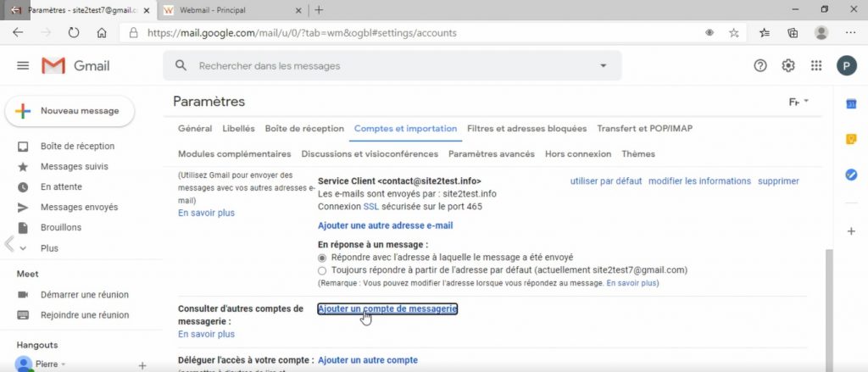The image size is (868, 372).
Task: Open input language Fr dropdown
Action: (798, 102)
